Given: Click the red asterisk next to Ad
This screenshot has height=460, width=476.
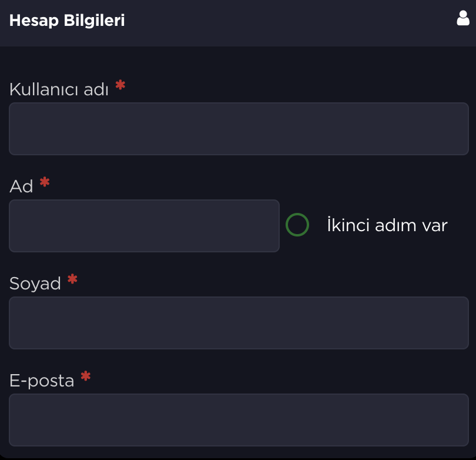Looking at the screenshot, I should point(45,182).
